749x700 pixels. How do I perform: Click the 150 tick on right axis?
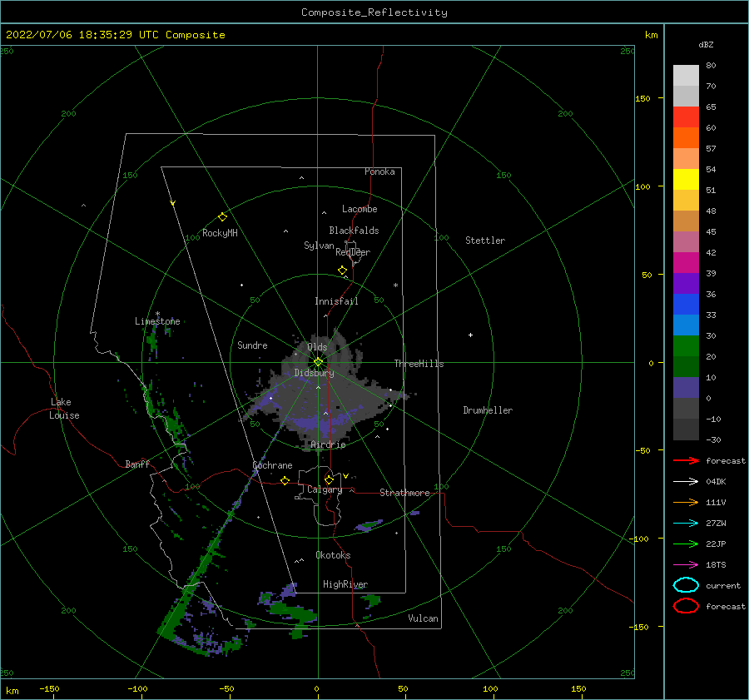(642, 98)
